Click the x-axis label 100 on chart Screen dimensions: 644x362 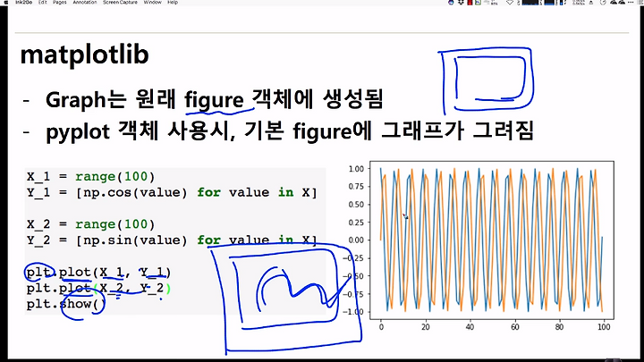point(604,327)
